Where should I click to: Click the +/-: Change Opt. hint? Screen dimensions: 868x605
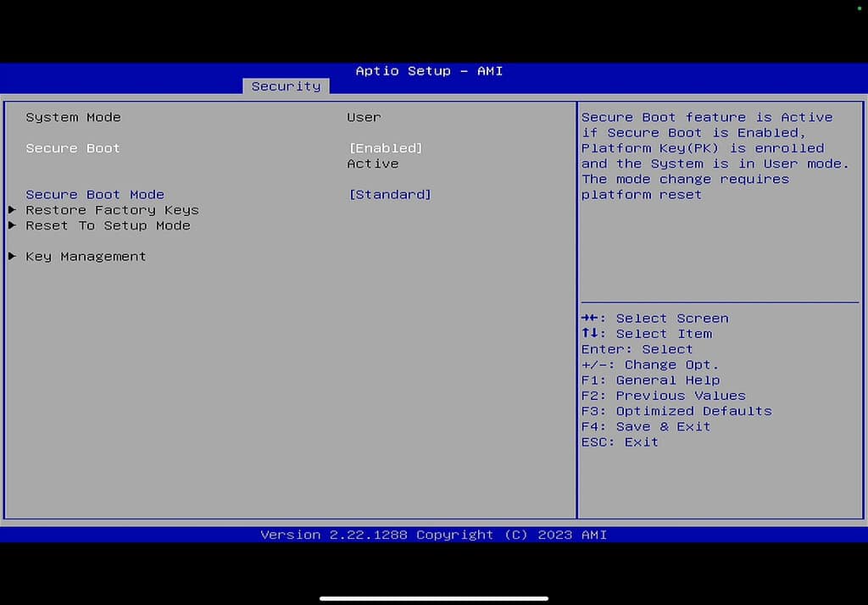click(650, 364)
